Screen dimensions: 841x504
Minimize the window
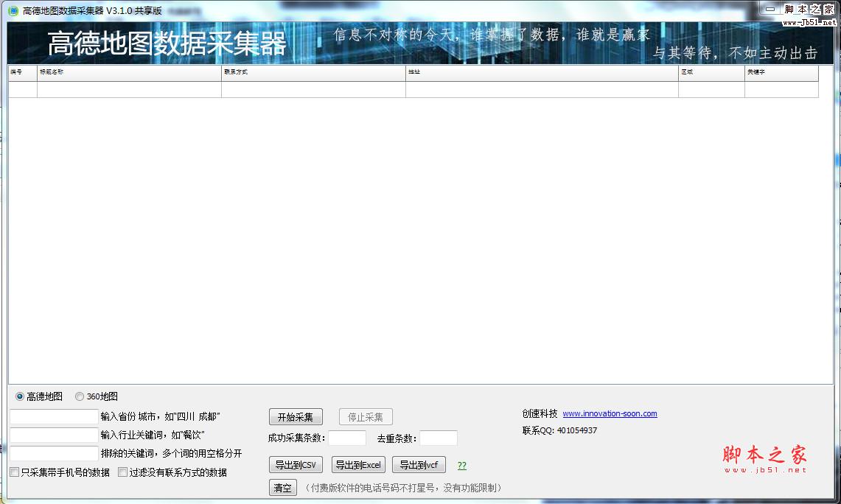[x=770, y=9]
